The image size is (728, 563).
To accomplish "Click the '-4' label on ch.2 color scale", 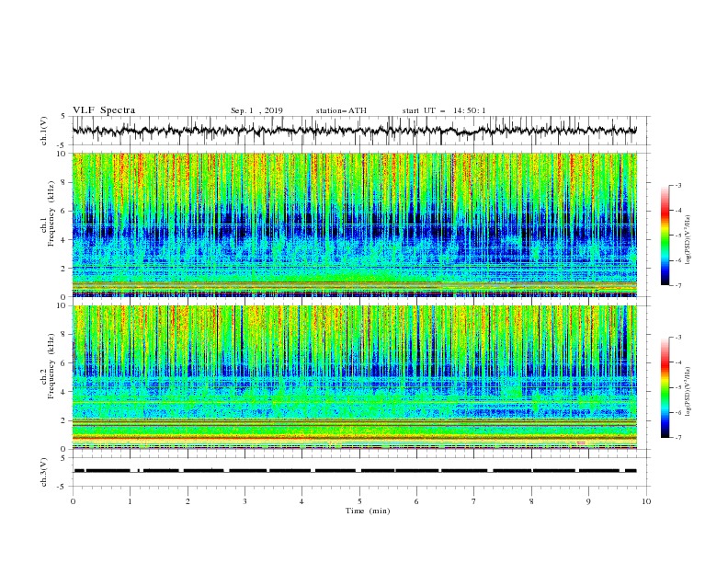I will [677, 362].
